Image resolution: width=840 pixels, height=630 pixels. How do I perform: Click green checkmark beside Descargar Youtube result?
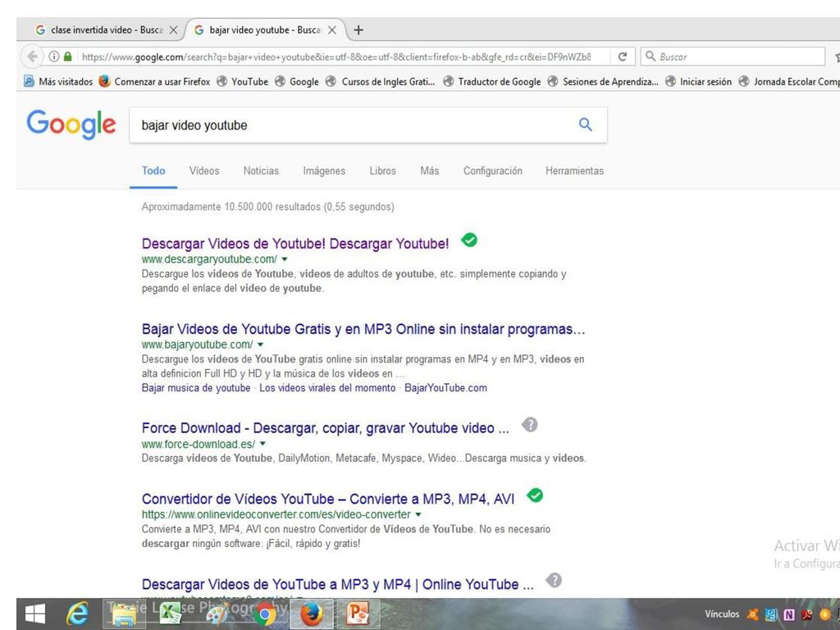pyautogui.click(x=469, y=240)
